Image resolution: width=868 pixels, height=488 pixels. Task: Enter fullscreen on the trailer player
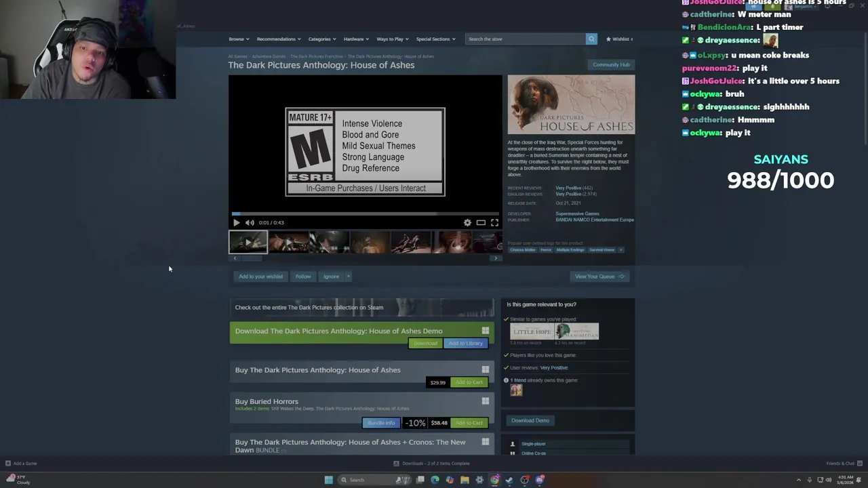(x=494, y=222)
